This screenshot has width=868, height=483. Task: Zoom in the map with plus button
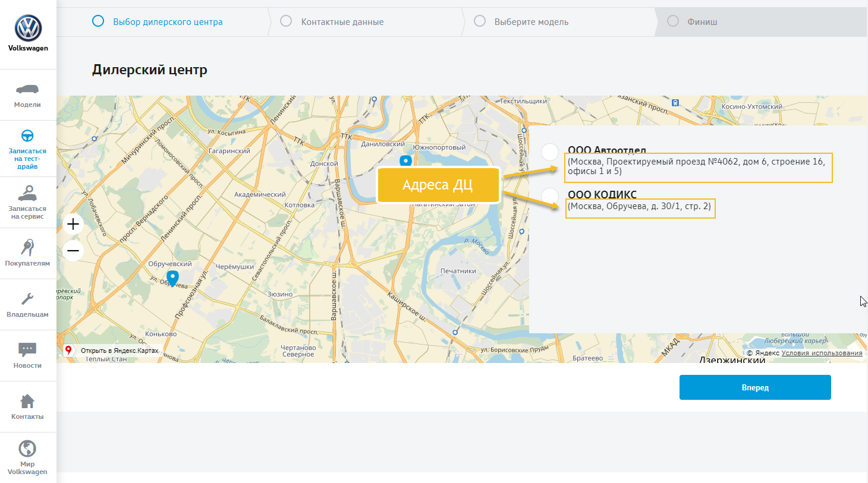tap(73, 224)
